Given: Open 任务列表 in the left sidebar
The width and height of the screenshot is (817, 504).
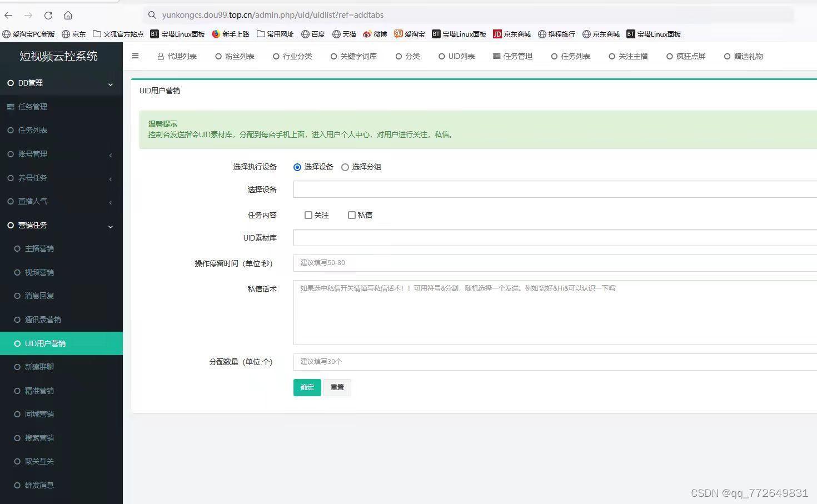Looking at the screenshot, I should click(x=61, y=130).
